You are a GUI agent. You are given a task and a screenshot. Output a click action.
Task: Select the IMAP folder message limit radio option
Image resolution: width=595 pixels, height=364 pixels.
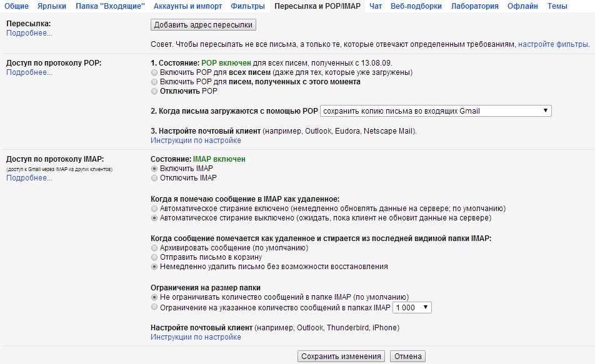point(154,307)
